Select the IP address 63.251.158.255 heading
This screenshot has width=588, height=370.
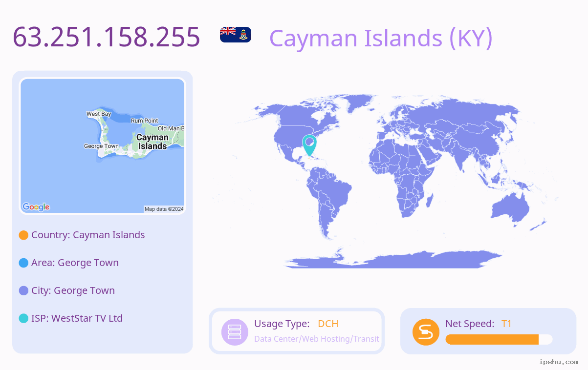[106, 37]
